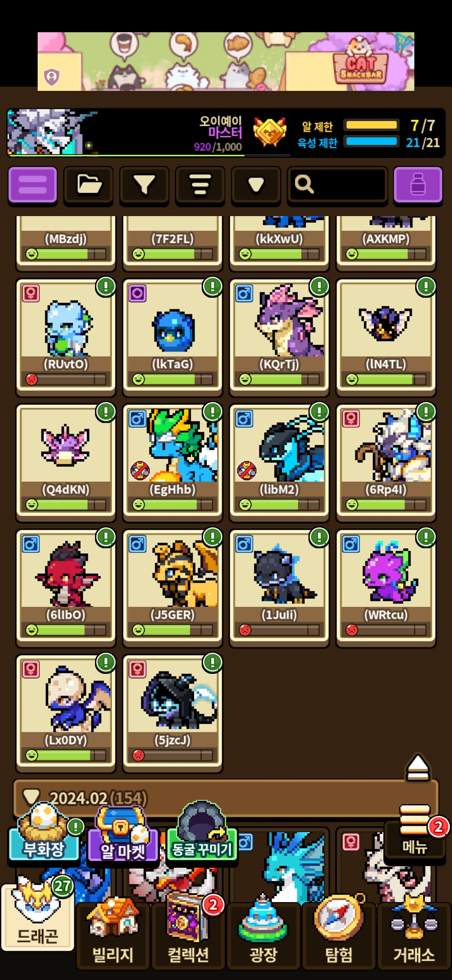Screen dimensions: 452x980
Task: Open the sort lines icon
Action: (x=200, y=185)
